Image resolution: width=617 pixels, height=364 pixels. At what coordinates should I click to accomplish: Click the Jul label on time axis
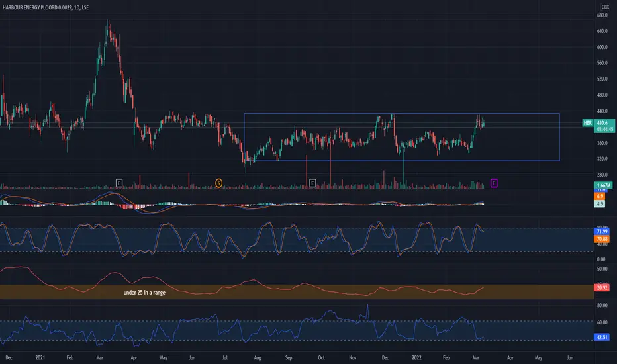tap(224, 357)
